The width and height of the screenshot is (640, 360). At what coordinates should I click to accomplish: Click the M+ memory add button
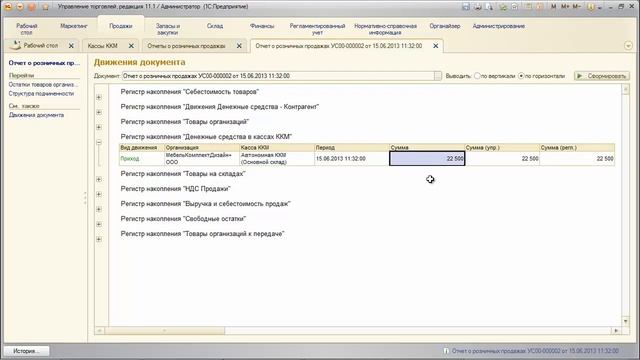point(565,7)
